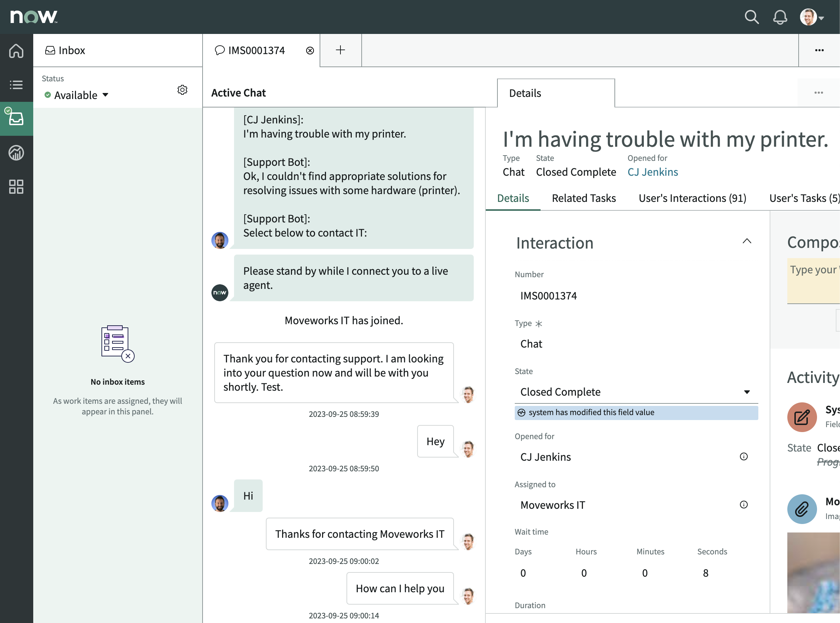Click 'Thanks for contacting Moveworks IT' message
840x623 pixels.
(x=360, y=534)
